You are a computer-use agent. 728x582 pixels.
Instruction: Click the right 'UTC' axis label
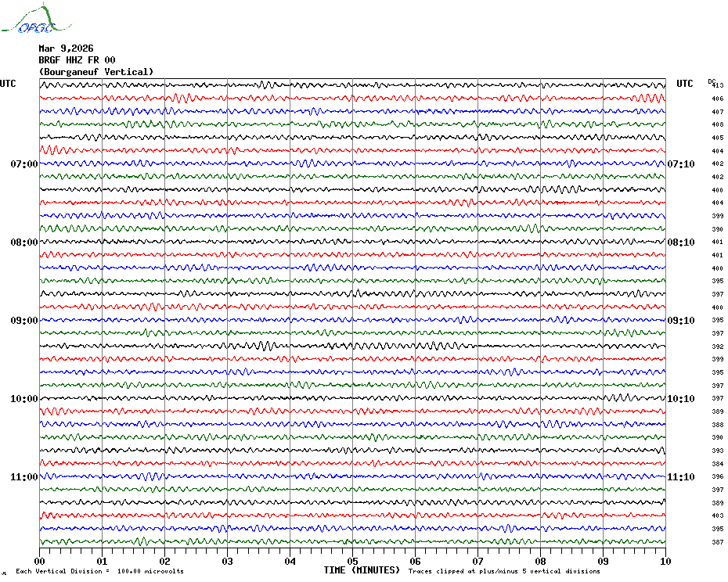tap(684, 84)
